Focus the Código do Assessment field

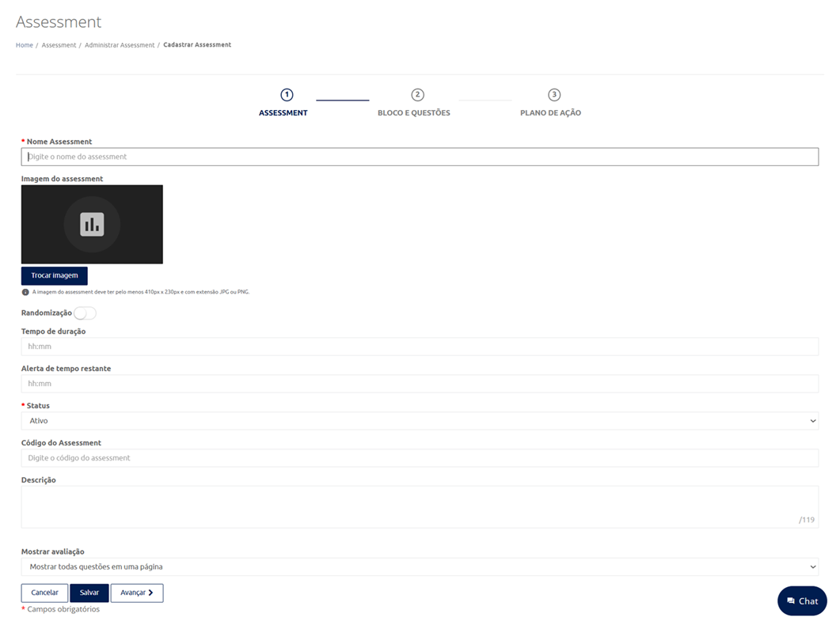click(x=420, y=457)
